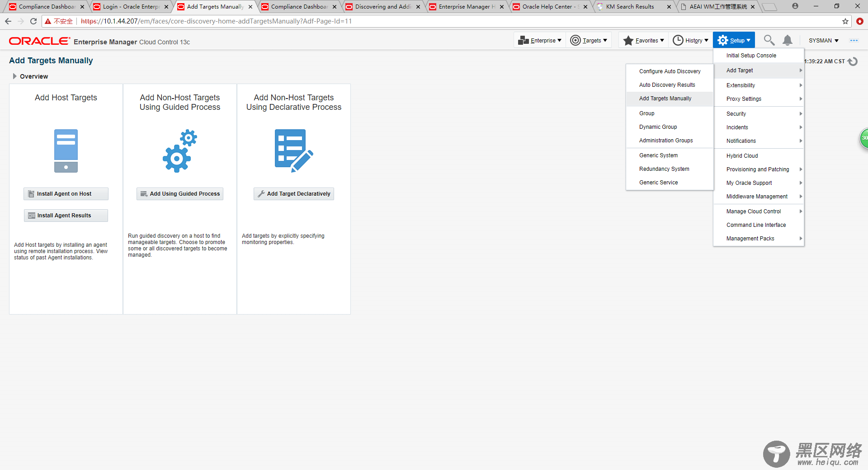
Task: Open the Favorites menu
Action: 643,40
